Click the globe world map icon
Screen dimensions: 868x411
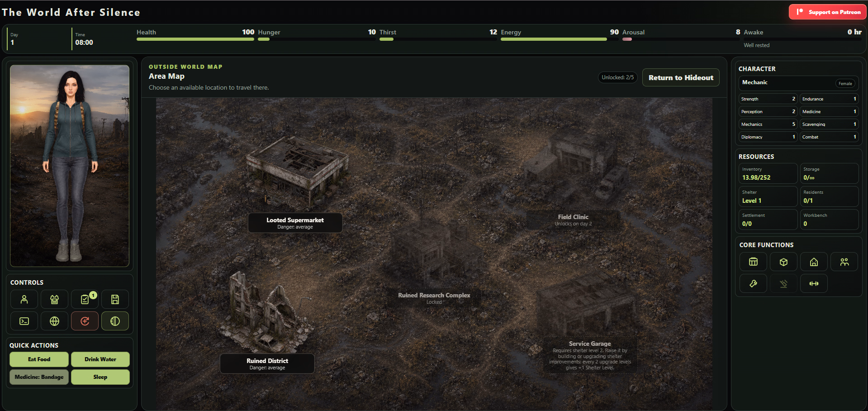[54, 321]
